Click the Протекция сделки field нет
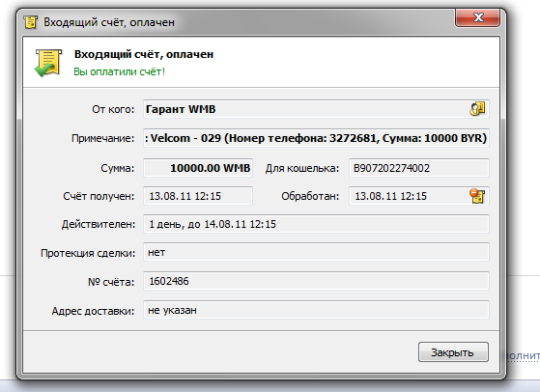 [x=316, y=252]
